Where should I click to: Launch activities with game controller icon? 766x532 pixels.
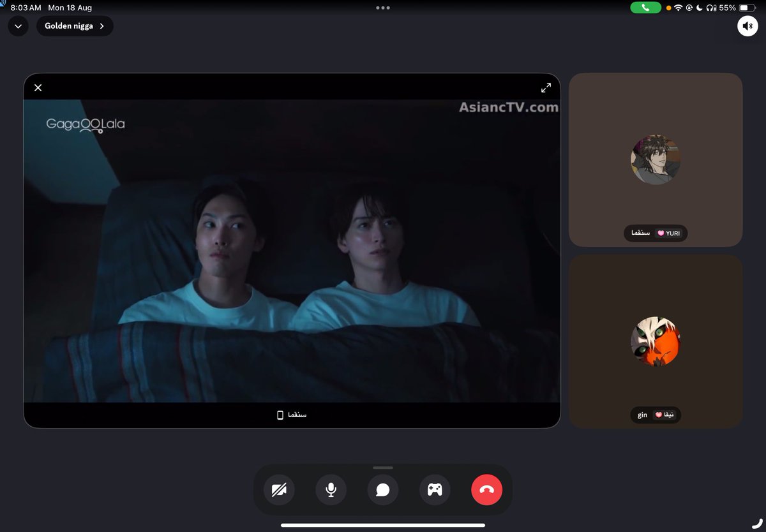(435, 490)
